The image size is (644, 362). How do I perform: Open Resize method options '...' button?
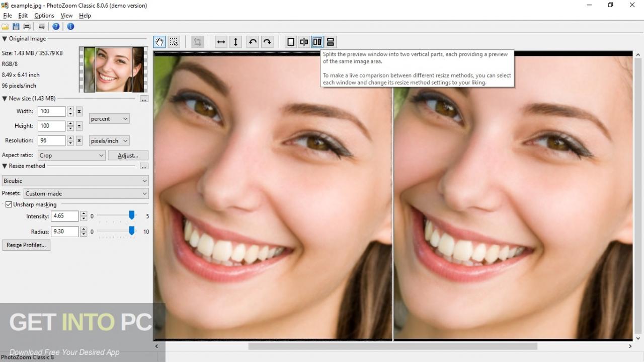pos(144,166)
